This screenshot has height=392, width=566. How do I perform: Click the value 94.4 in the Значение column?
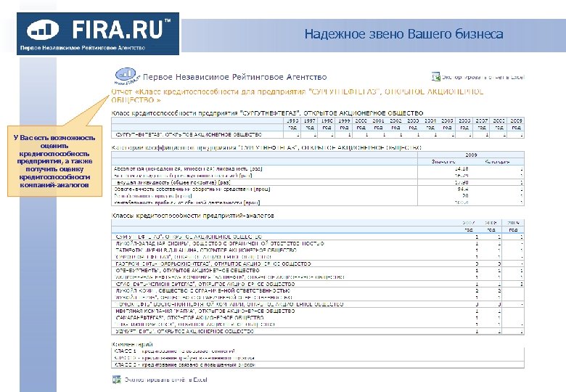click(463, 189)
